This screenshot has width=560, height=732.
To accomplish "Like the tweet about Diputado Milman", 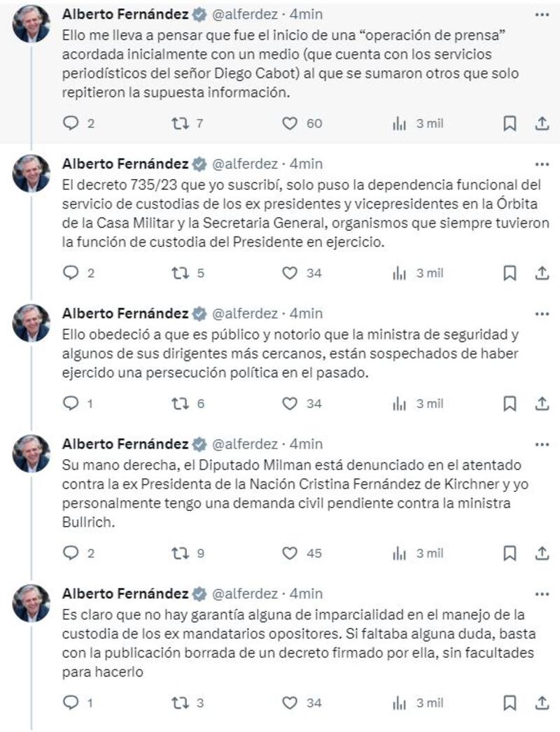I will 290,554.
